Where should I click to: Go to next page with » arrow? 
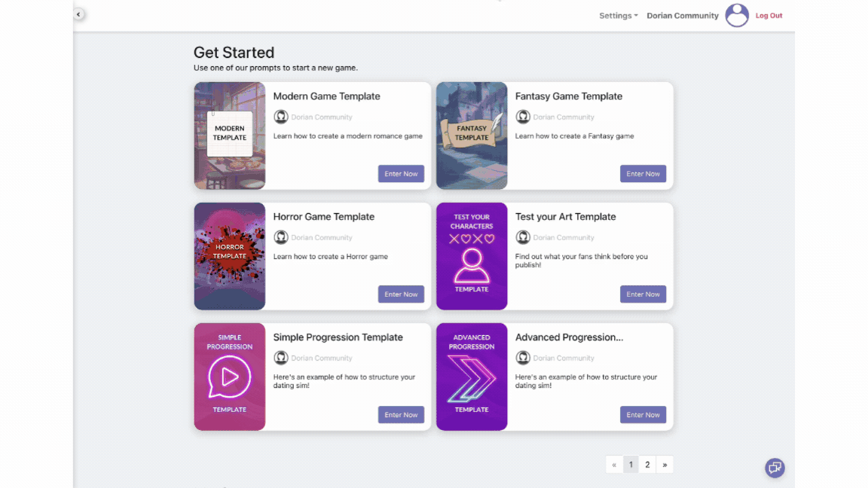665,465
